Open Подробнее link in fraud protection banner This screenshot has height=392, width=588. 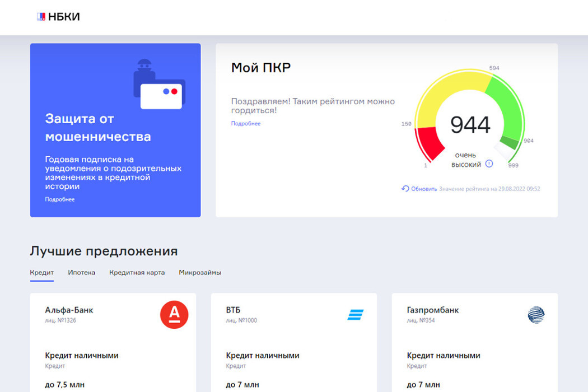[x=59, y=199]
